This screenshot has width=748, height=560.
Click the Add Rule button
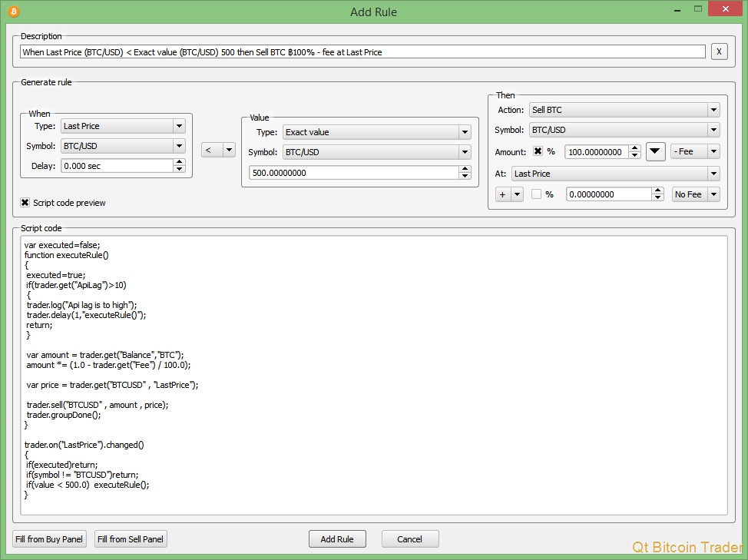point(337,539)
